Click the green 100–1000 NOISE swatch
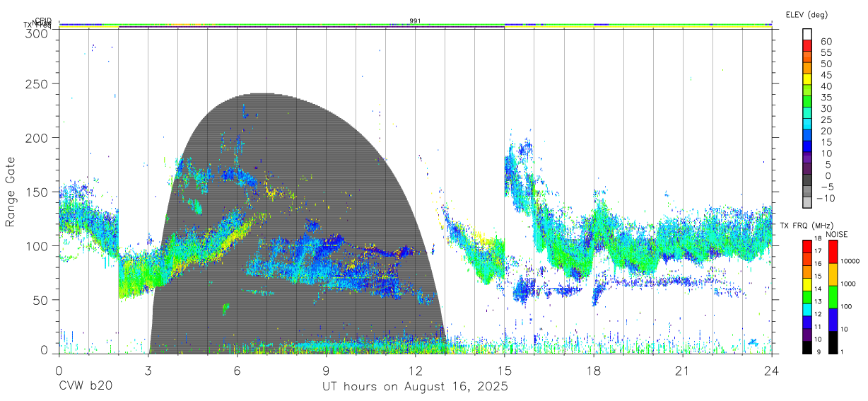This screenshot has width=868, height=401. pyautogui.click(x=832, y=296)
